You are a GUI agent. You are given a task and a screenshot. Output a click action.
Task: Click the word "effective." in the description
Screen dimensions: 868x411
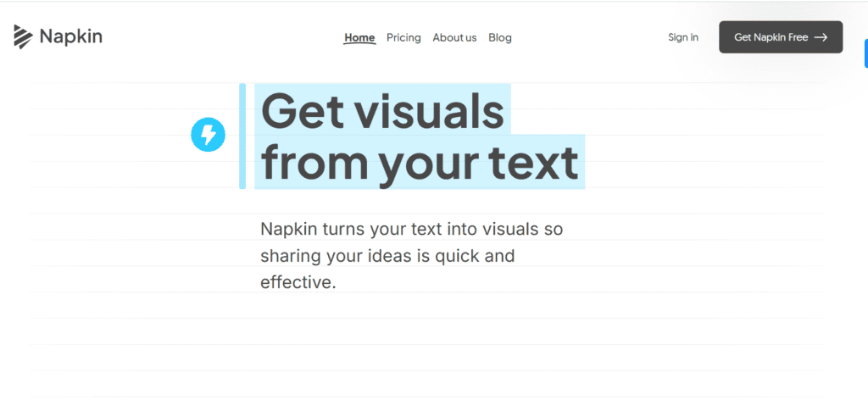click(x=298, y=282)
